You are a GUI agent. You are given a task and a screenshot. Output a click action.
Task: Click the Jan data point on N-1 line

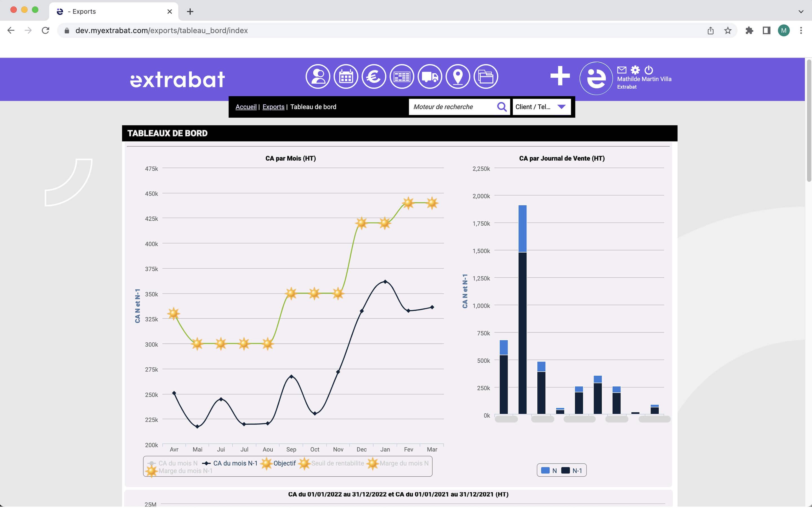[385, 282]
